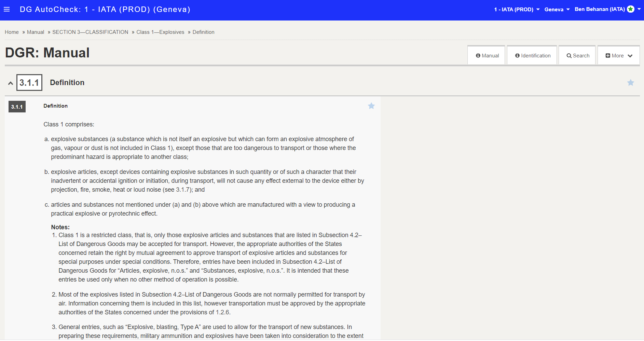
Task: Click the Definition section heading text
Action: click(67, 83)
